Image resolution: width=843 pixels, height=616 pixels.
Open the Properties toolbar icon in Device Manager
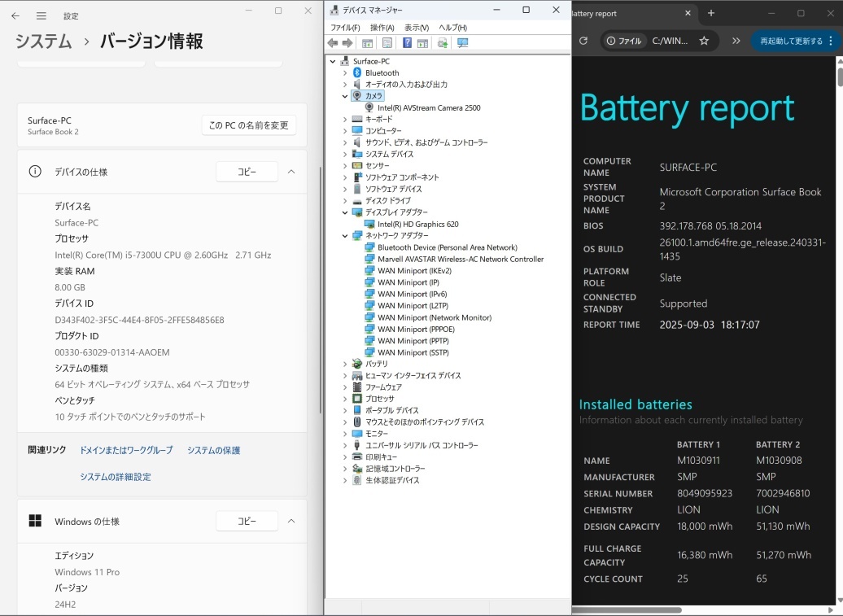pyautogui.click(x=387, y=43)
